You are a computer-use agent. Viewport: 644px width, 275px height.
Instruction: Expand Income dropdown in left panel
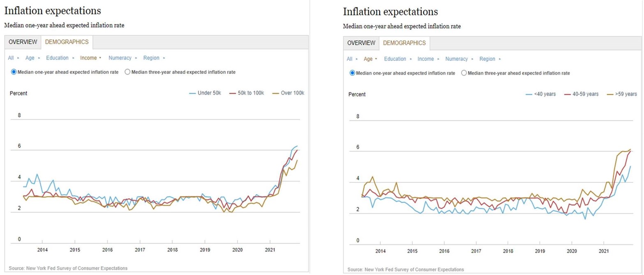[90, 58]
